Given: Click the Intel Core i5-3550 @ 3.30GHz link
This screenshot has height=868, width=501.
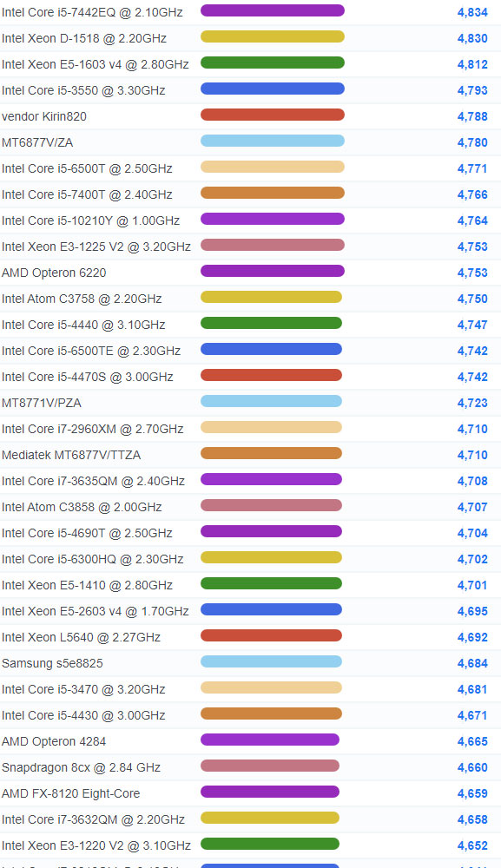Looking at the screenshot, I should pos(83,90).
